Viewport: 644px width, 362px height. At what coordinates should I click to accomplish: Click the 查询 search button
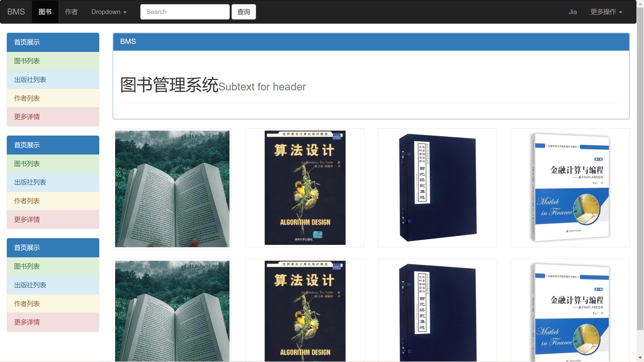click(243, 11)
